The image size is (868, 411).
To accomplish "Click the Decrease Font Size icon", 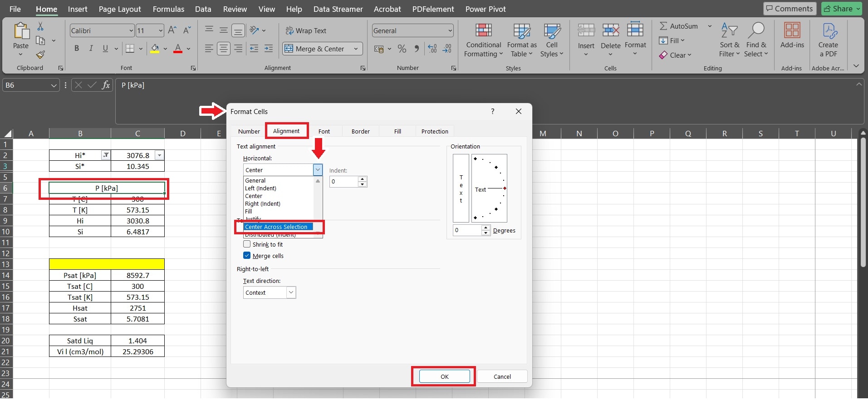I will pyautogui.click(x=186, y=30).
